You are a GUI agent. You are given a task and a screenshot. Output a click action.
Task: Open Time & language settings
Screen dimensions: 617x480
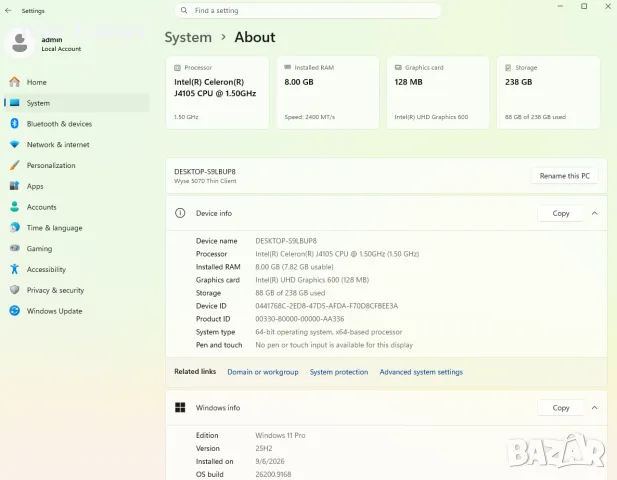click(x=77, y=228)
